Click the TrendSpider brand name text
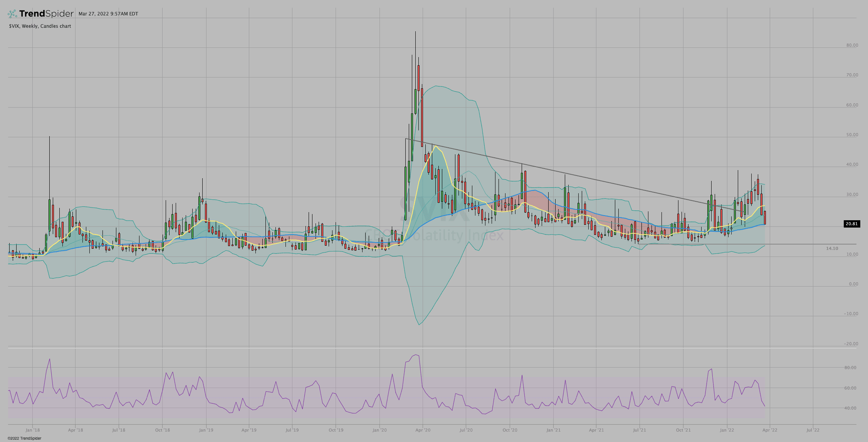Screen dimensions: 868x442 point(46,14)
